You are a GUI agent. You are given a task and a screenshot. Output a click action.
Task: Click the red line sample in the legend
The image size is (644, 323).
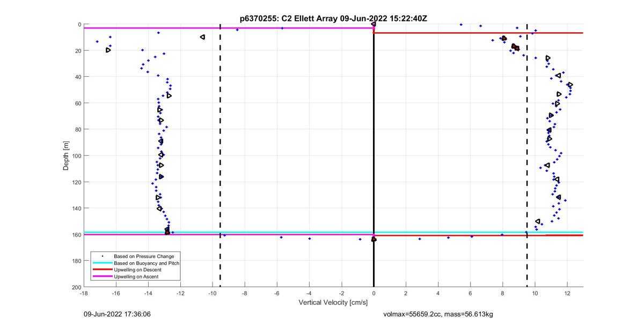click(x=102, y=270)
